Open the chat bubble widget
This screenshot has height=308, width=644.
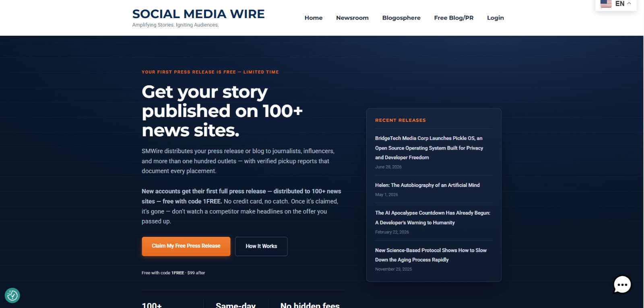(x=622, y=285)
